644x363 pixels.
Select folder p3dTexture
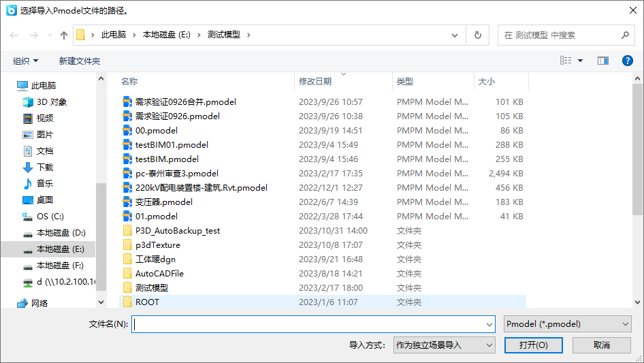coord(158,245)
